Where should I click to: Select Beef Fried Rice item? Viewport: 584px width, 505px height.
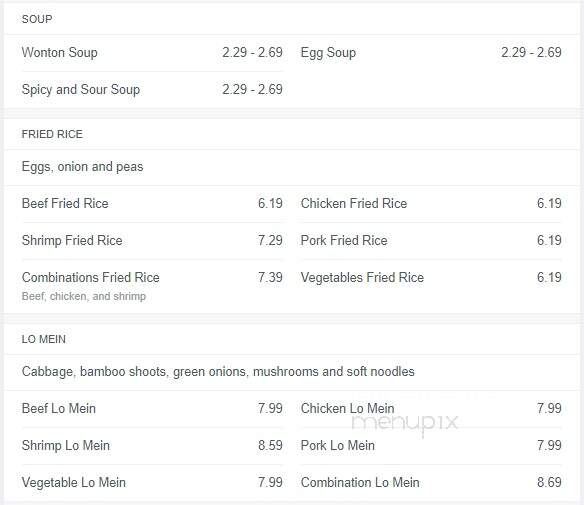pos(65,203)
